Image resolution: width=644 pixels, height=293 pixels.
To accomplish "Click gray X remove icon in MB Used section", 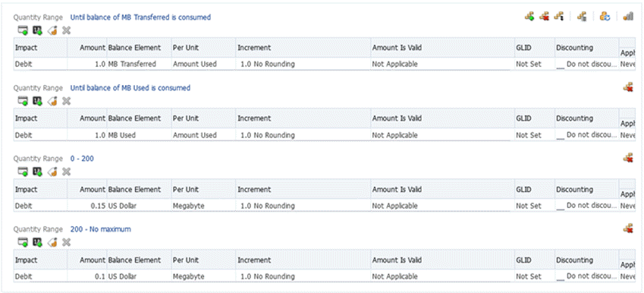I will tap(66, 101).
